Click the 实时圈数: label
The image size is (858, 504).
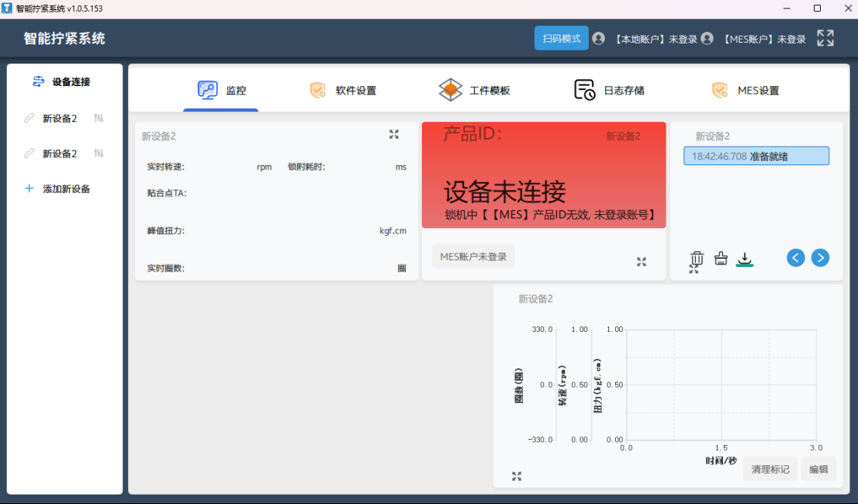166,268
